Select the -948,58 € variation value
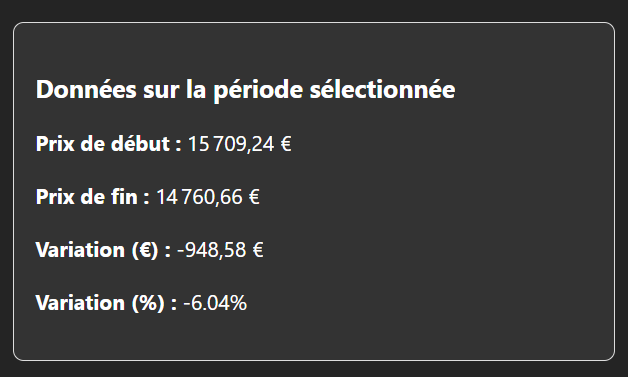The height and width of the screenshot is (377, 628). click(220, 250)
